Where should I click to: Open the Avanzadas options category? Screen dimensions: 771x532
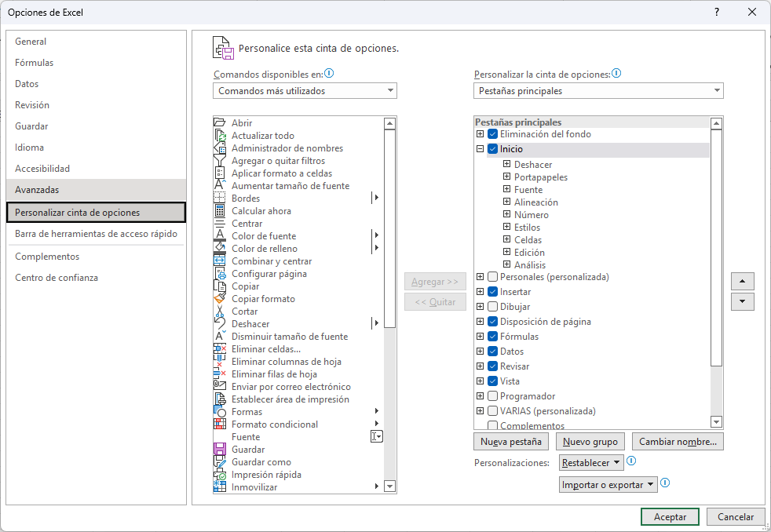tap(97, 190)
